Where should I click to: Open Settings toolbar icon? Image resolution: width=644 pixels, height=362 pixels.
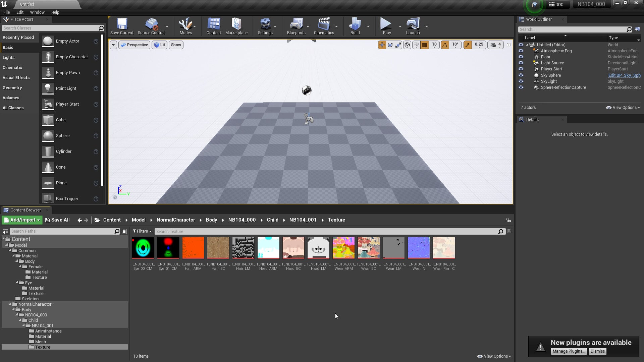click(x=265, y=26)
